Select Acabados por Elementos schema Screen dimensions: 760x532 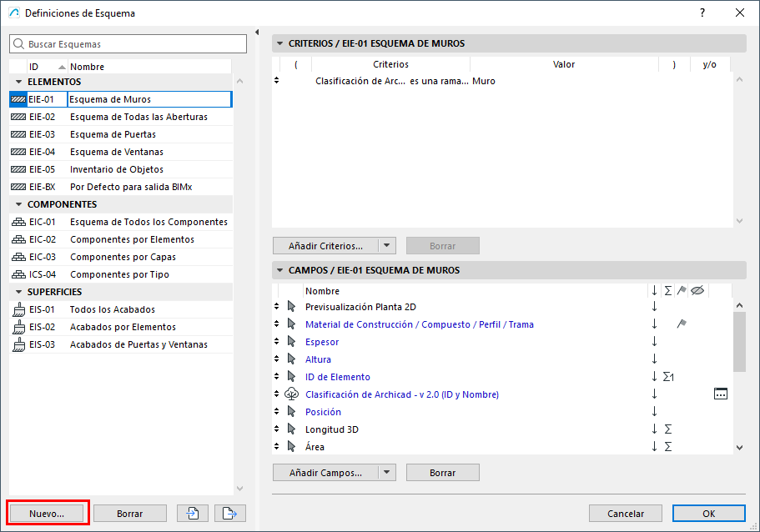121,327
